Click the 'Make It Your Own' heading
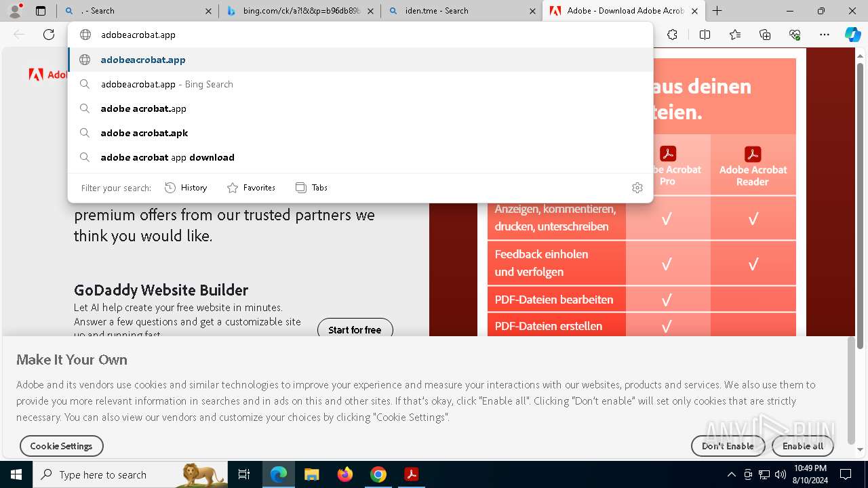 72,359
